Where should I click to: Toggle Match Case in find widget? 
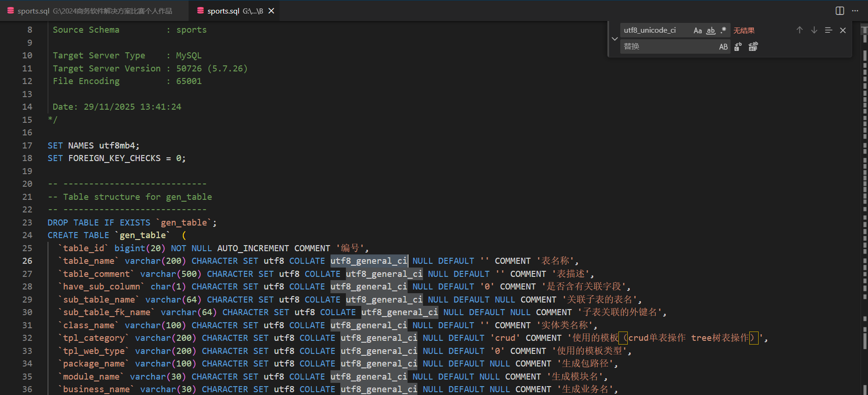tap(697, 30)
